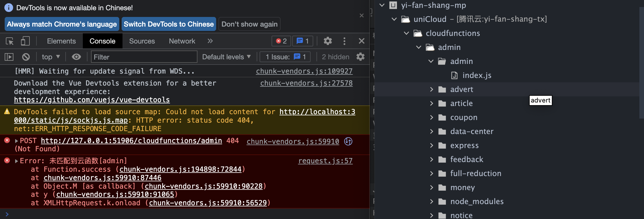Create live expression with the eye icon
Image resolution: width=644 pixels, height=219 pixels.
click(x=76, y=57)
